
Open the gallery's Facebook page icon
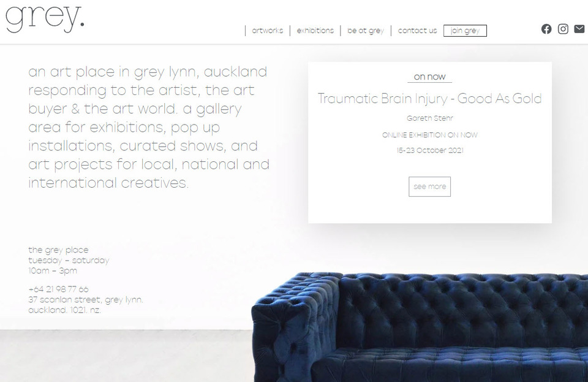546,29
